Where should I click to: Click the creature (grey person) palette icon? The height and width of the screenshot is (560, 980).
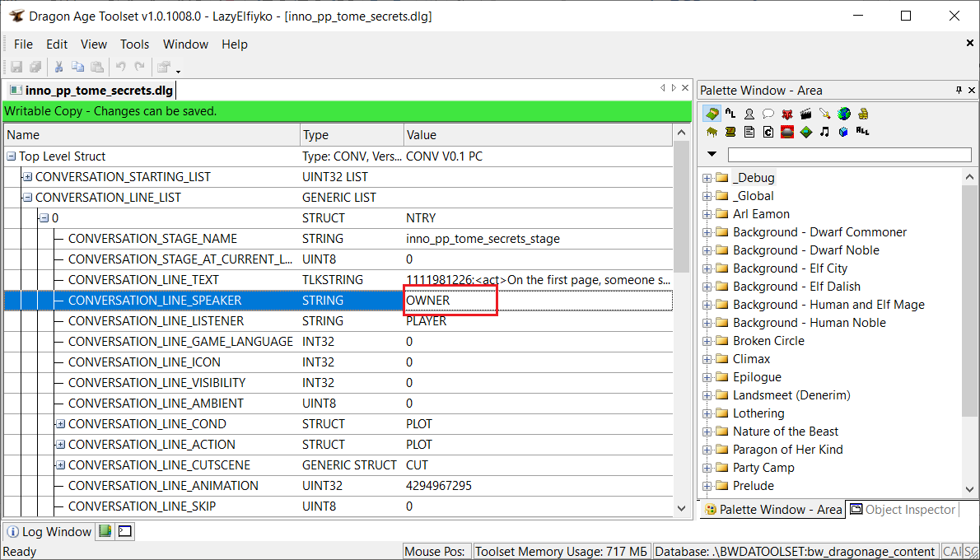coord(749,114)
